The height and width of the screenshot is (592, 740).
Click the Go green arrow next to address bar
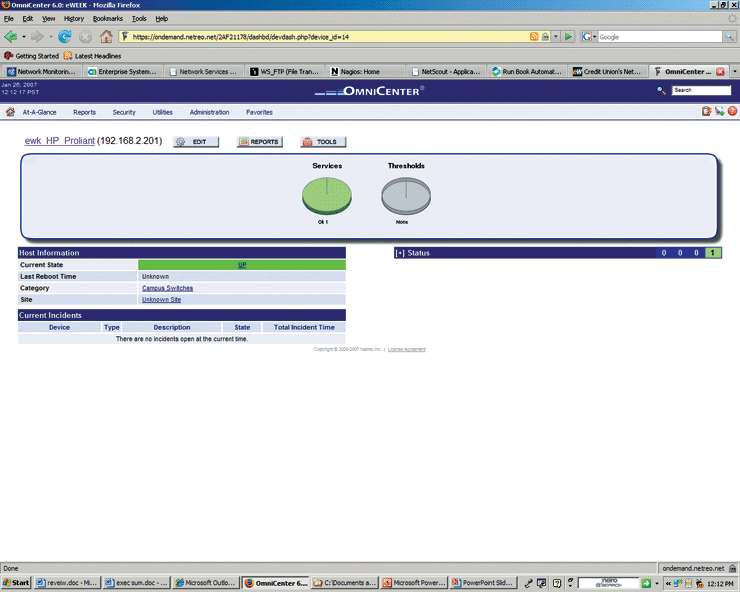(x=568, y=36)
